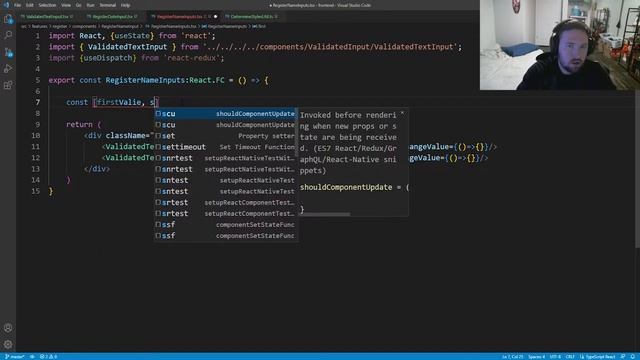
Task: Open errors and warnings count in status bar
Action: pyautogui.click(x=48, y=357)
